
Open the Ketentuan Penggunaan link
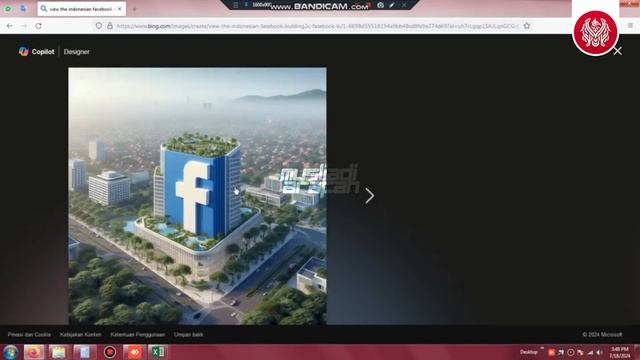(138, 334)
